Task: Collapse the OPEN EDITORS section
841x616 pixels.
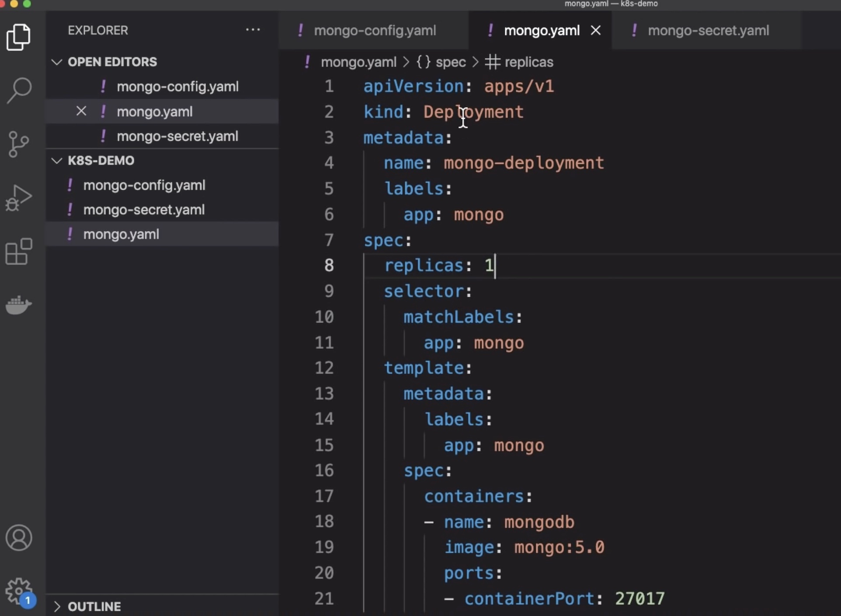Action: coord(57,62)
